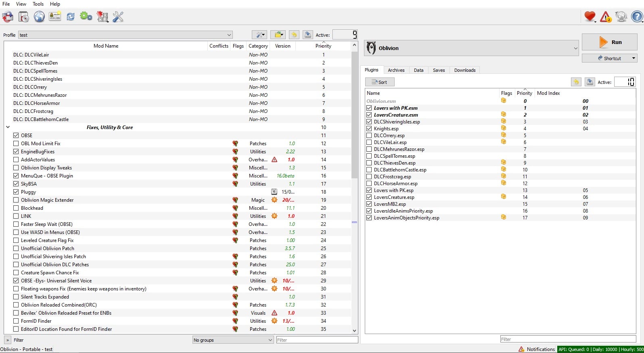Click the Update globe icon

point(621,17)
